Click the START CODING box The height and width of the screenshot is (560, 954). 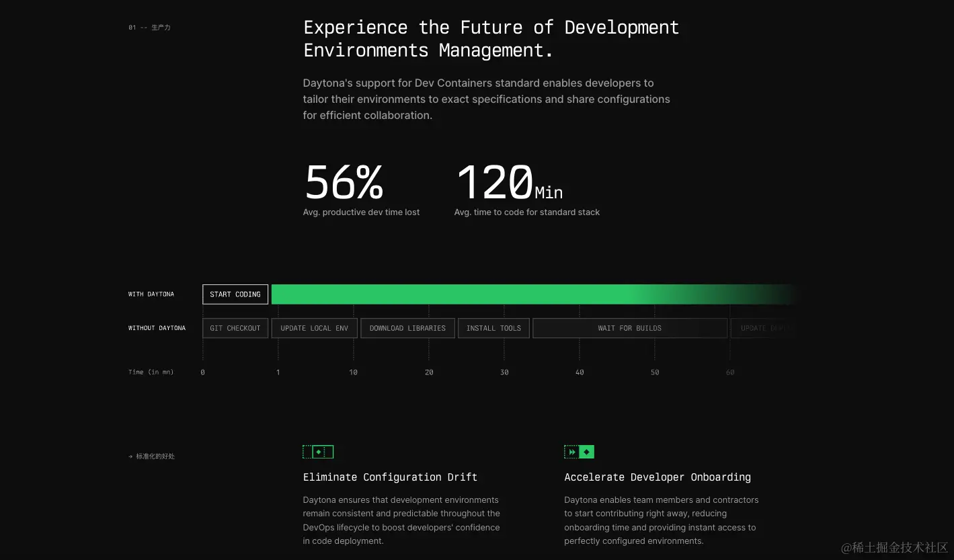tap(235, 294)
